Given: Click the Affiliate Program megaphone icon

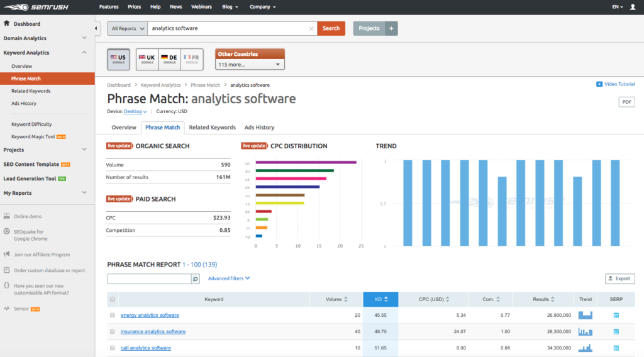Looking at the screenshot, I should [x=6, y=254].
